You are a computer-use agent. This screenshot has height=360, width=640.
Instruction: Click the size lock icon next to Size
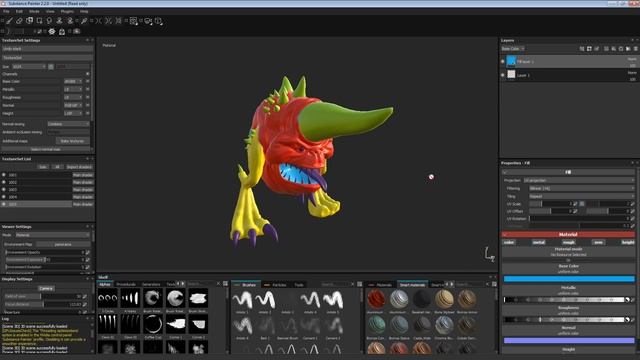[x=51, y=67]
